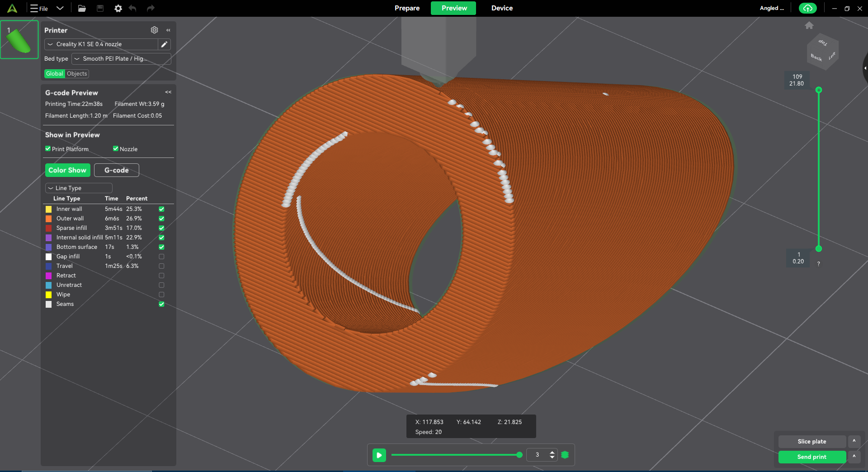Image resolution: width=868 pixels, height=472 pixels.
Task: Click the redo arrow icon
Action: 151,8
